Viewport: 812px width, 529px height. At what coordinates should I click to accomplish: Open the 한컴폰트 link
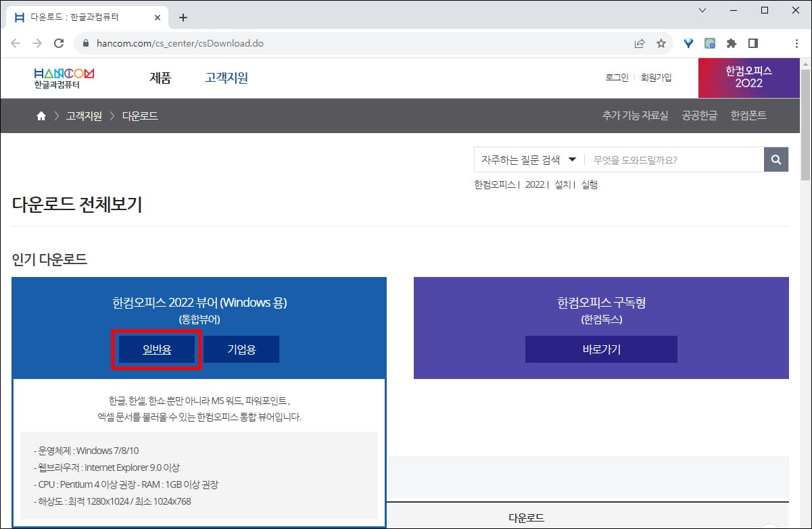point(749,115)
